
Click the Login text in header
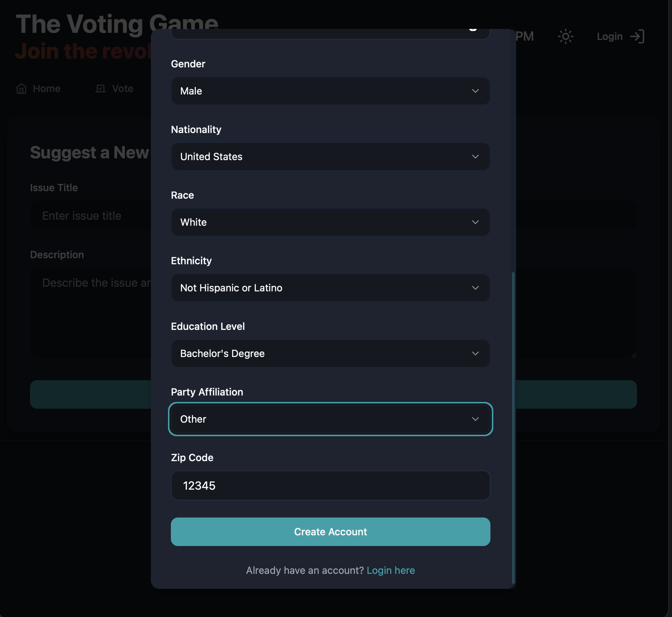(610, 36)
